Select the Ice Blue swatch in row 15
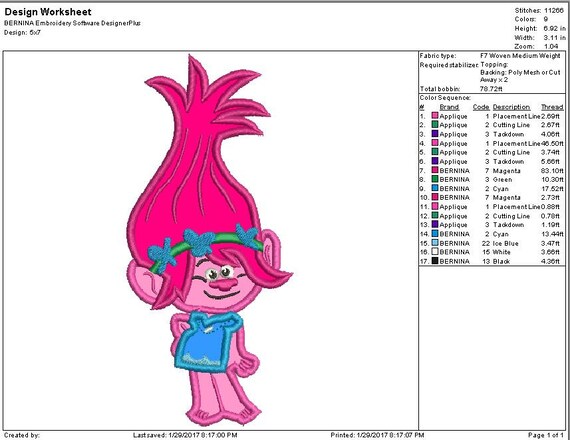 point(435,243)
